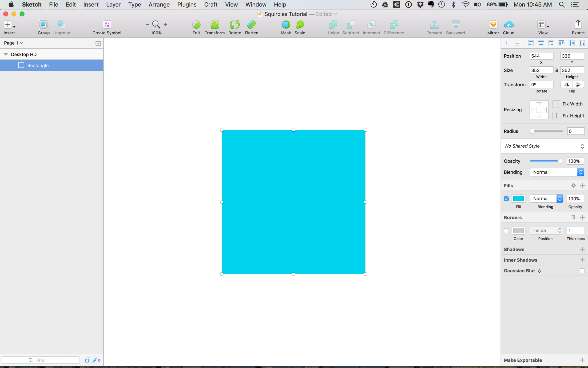The width and height of the screenshot is (588, 368).
Task: Open the Arrange menu
Action: pyautogui.click(x=159, y=4)
